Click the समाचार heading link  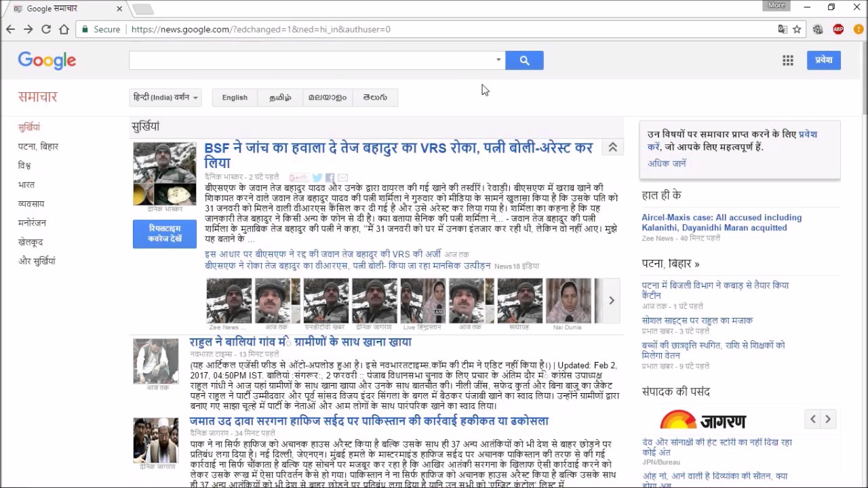click(38, 97)
